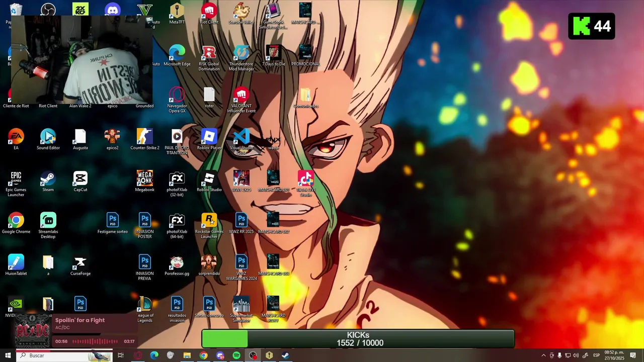
Task: Select the RISK Global Domination icon
Action: click(x=209, y=58)
